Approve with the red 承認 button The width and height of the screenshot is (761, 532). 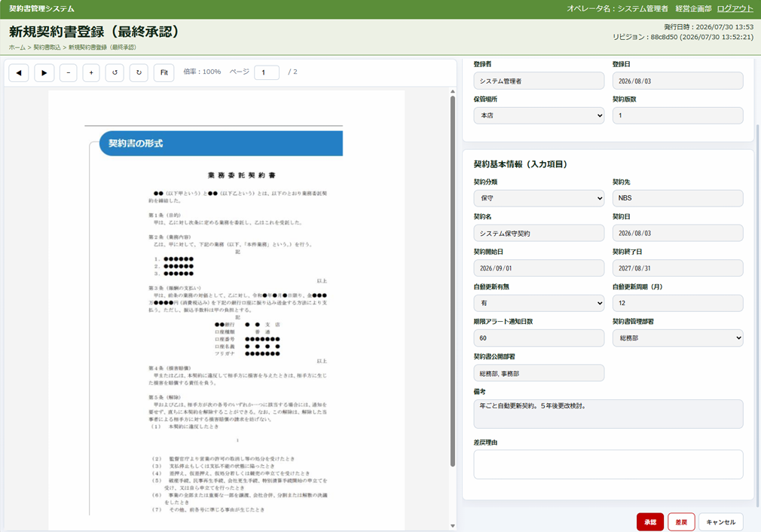coord(649,521)
